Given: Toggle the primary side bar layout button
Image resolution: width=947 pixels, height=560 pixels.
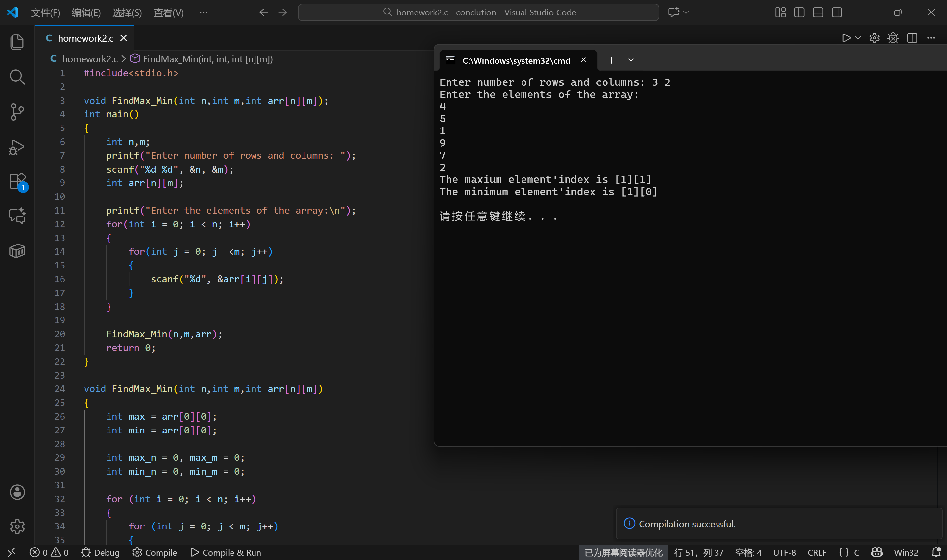Looking at the screenshot, I should click(x=799, y=12).
